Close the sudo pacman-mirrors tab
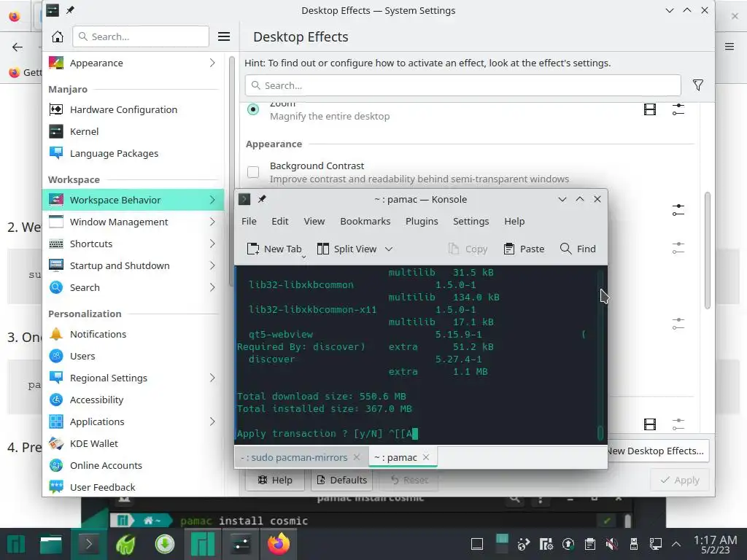 pos(356,457)
